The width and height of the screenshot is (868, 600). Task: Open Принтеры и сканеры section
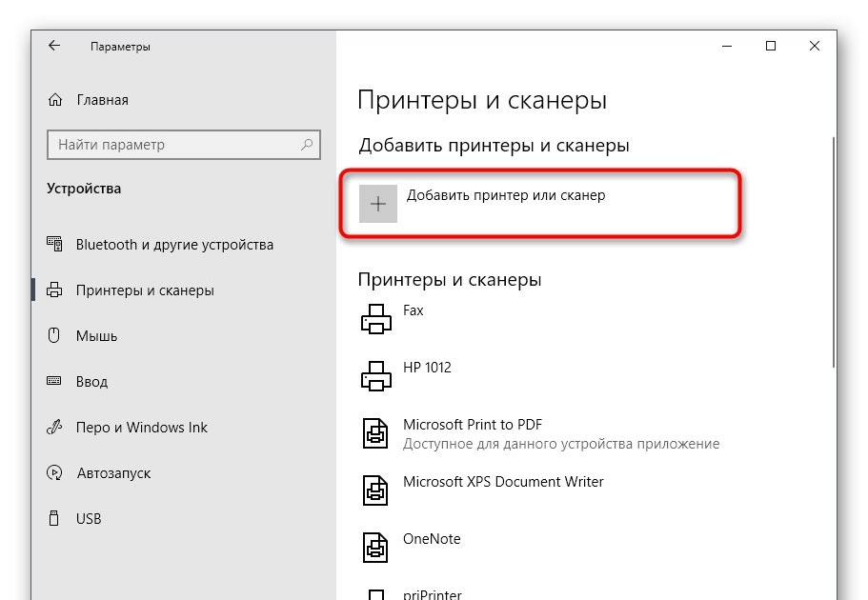point(145,290)
